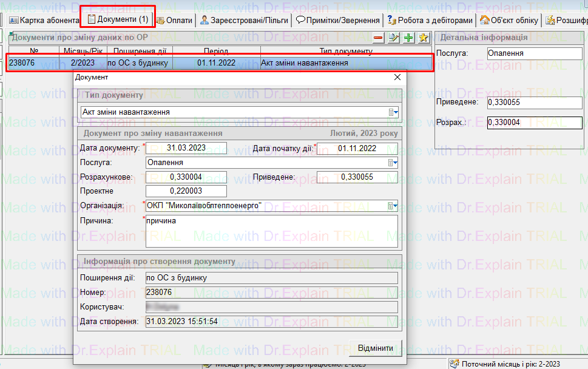Open the Оплати tab
The width and height of the screenshot is (588, 369).
click(x=175, y=20)
